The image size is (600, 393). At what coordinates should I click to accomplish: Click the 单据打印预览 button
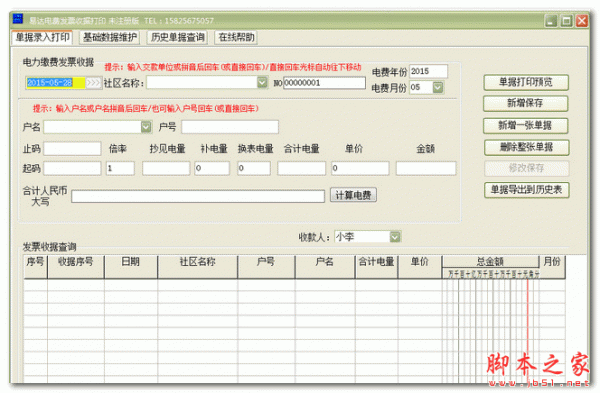(x=526, y=82)
